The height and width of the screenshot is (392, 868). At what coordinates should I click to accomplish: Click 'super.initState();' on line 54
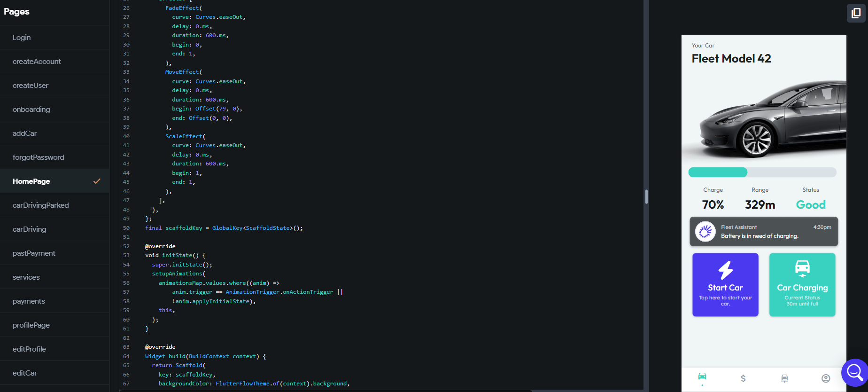(182, 265)
